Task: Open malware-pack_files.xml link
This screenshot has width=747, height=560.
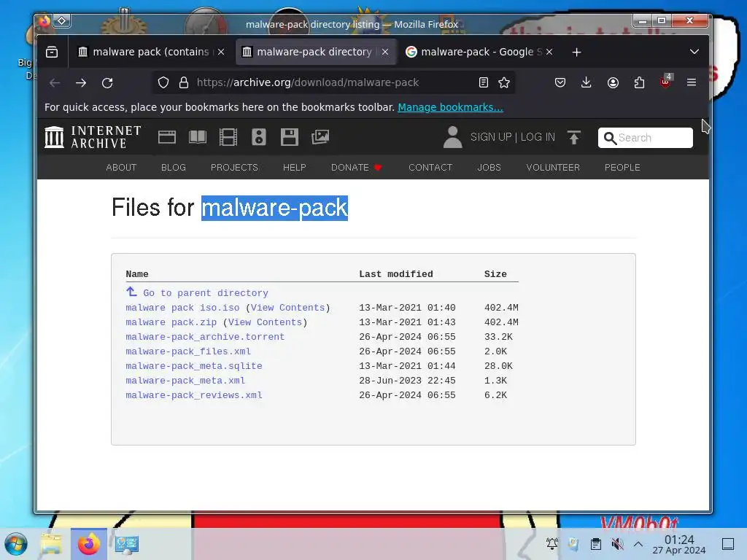Action: 188,351
